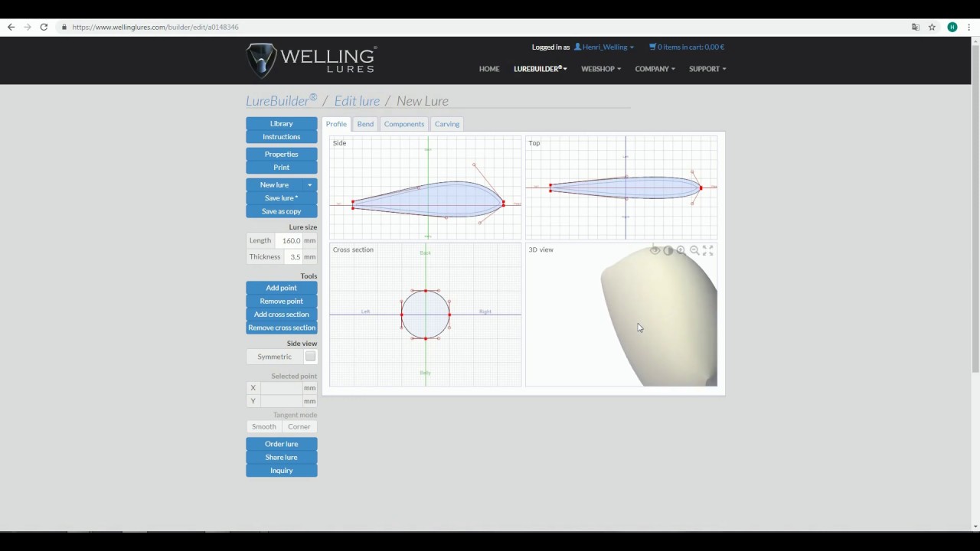The width and height of the screenshot is (980, 551).
Task: Switch to the Bend tab
Action: (365, 124)
